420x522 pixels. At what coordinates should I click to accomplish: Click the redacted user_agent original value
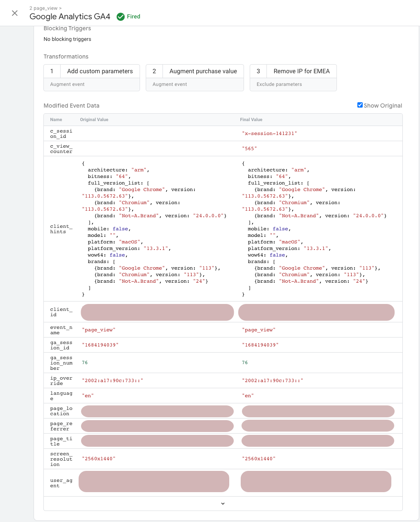[154, 482]
